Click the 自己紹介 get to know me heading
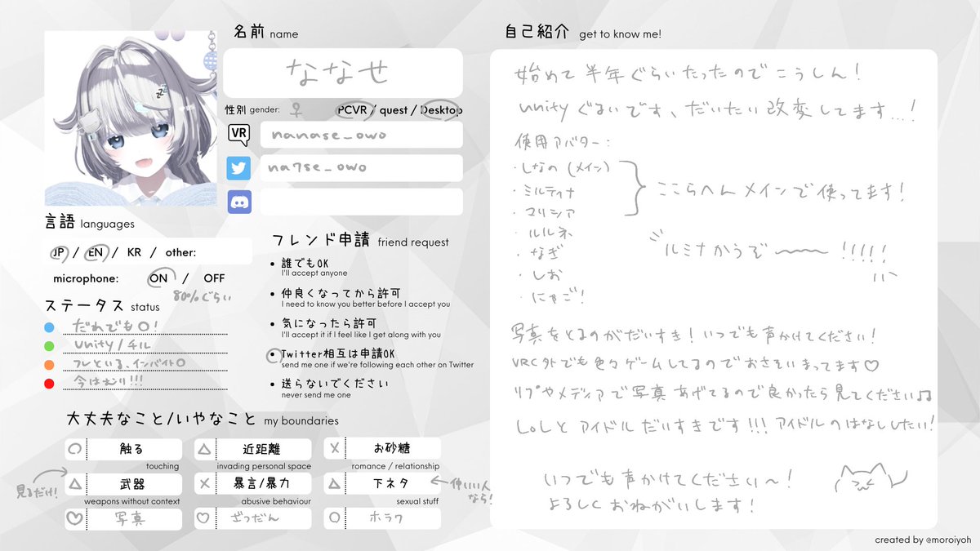The image size is (980, 551). 583,33
